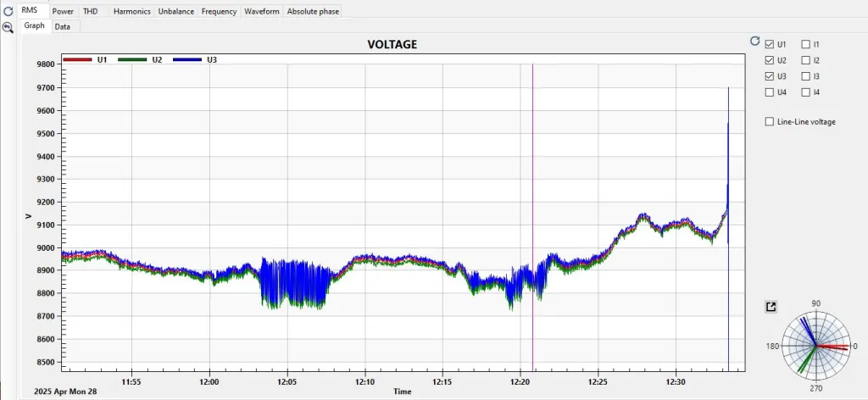Enable the I1 current checkbox
868x400 pixels.
tap(806, 44)
